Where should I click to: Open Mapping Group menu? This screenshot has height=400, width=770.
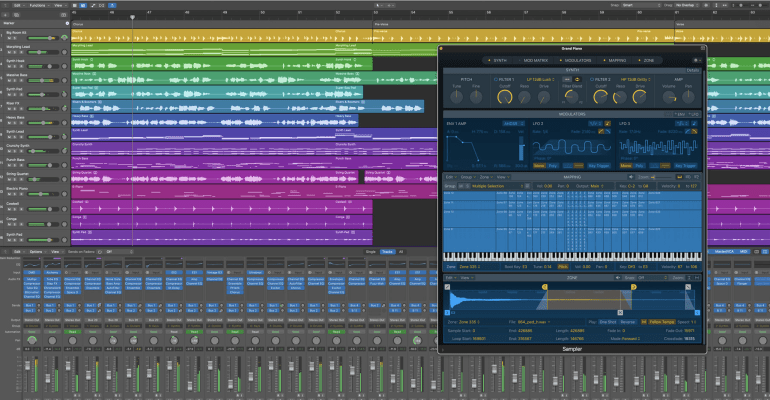point(468,177)
